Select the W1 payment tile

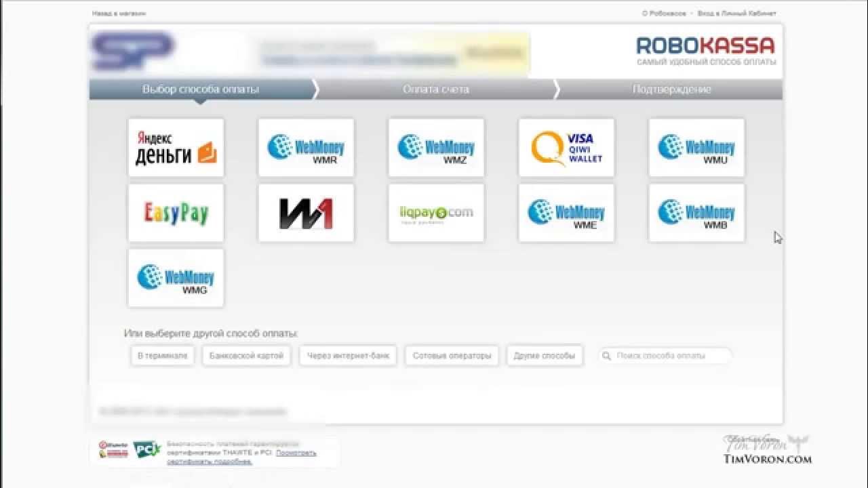coord(306,213)
